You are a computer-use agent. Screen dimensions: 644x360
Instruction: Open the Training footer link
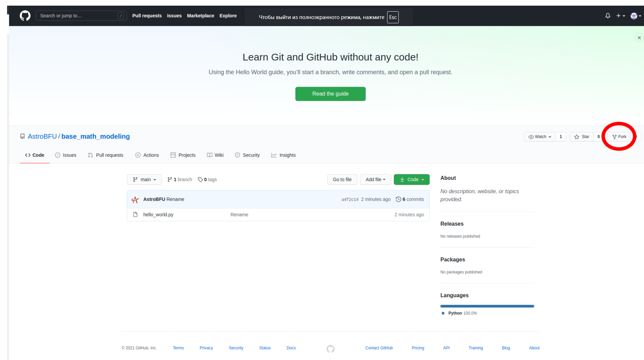[x=476, y=348]
